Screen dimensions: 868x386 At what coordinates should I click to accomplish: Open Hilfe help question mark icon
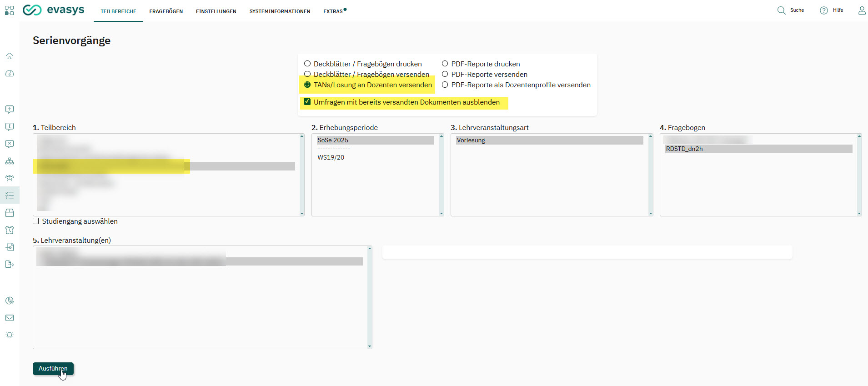click(x=823, y=10)
